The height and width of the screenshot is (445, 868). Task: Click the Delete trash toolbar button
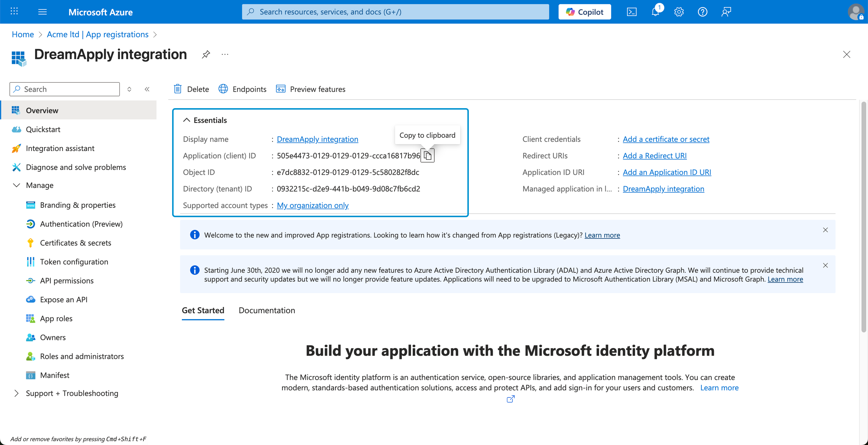[191, 89]
